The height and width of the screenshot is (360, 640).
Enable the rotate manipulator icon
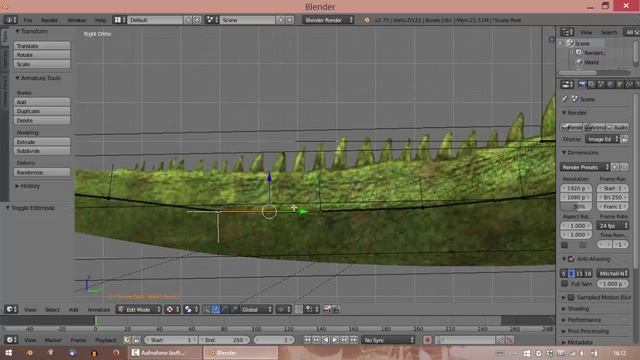(225, 309)
